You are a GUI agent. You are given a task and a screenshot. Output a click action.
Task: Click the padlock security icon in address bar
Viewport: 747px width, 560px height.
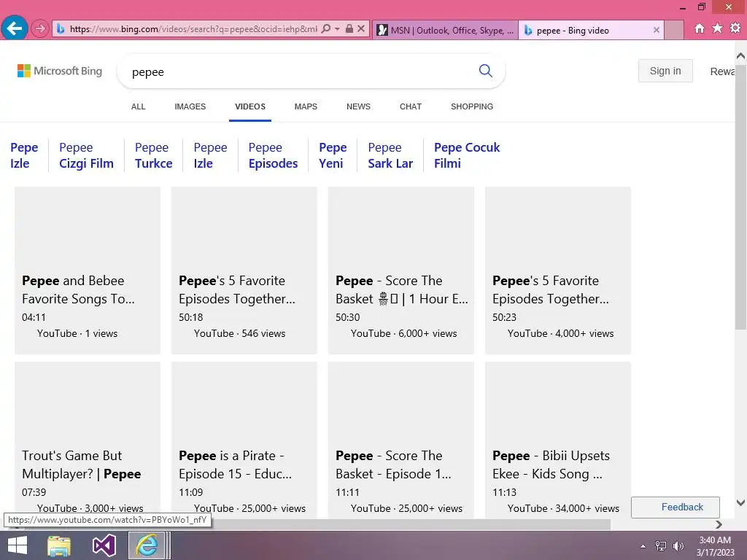point(349,28)
